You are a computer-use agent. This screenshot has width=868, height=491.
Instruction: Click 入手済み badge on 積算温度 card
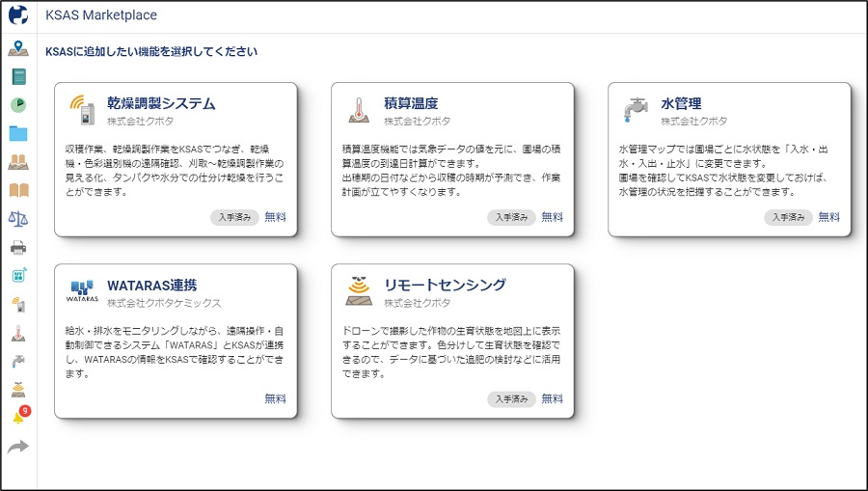pyautogui.click(x=511, y=218)
